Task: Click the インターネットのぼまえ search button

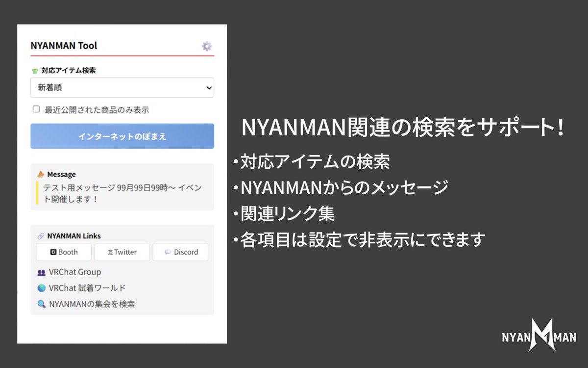Action: coord(122,136)
